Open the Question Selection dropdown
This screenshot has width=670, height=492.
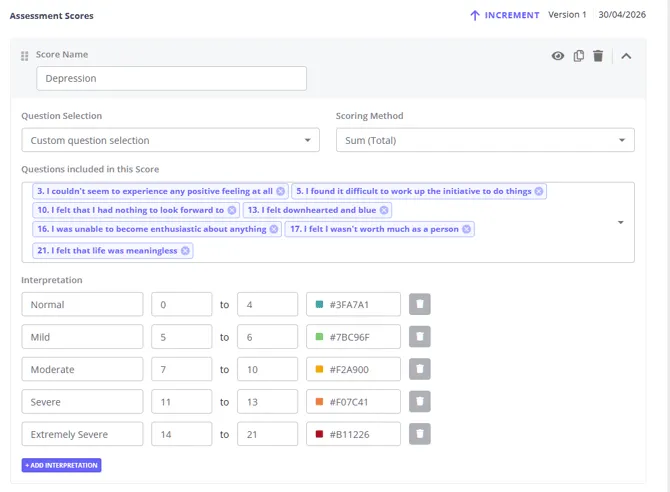[170, 140]
